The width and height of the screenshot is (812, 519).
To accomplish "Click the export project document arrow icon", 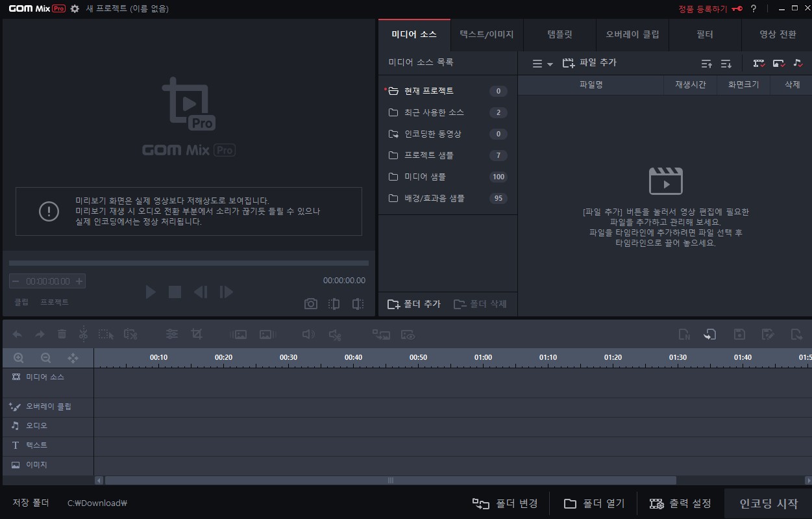I will [x=796, y=335].
